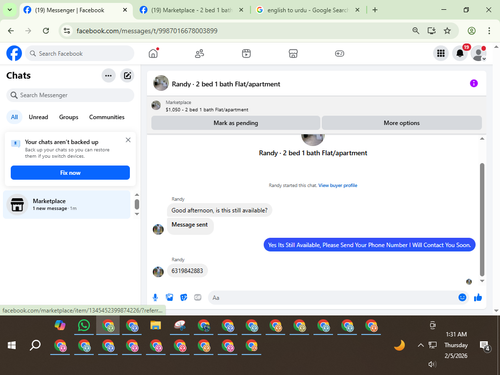This screenshot has height=375, width=500.
Task: Select the Communities chats filter
Action: [x=107, y=117]
